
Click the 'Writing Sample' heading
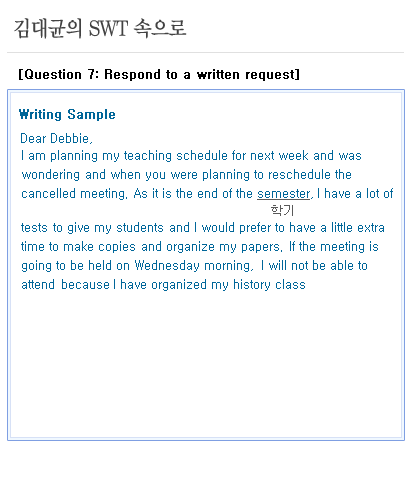point(67,114)
